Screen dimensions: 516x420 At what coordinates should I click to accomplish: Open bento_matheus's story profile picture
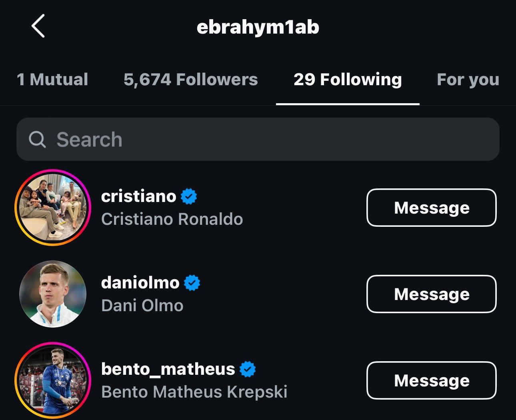tap(53, 380)
